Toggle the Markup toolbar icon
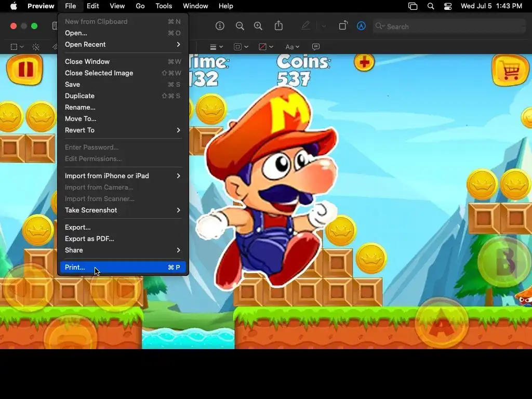Viewport: 532px width, 399px height. (362, 26)
